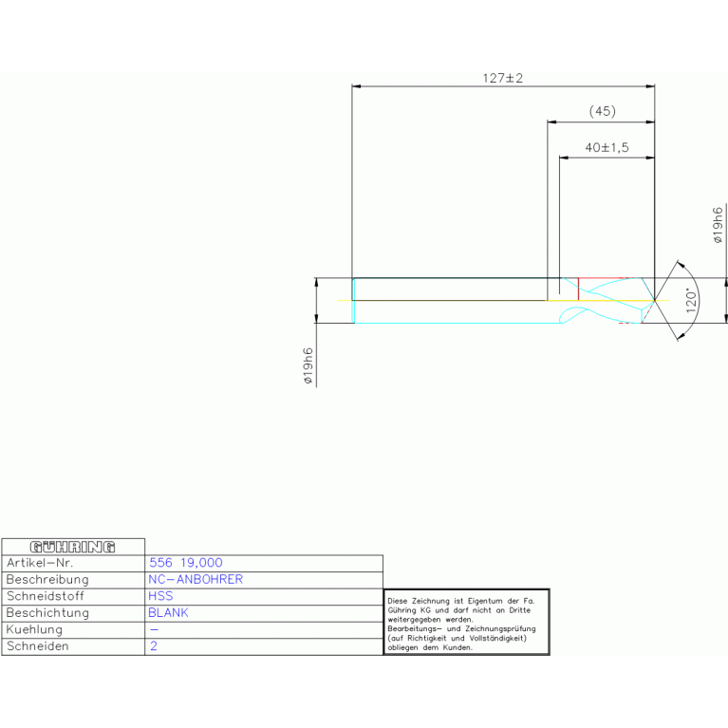Select the NC-ANBOHRER description value
This screenshot has height=728, width=728.
[x=196, y=579]
